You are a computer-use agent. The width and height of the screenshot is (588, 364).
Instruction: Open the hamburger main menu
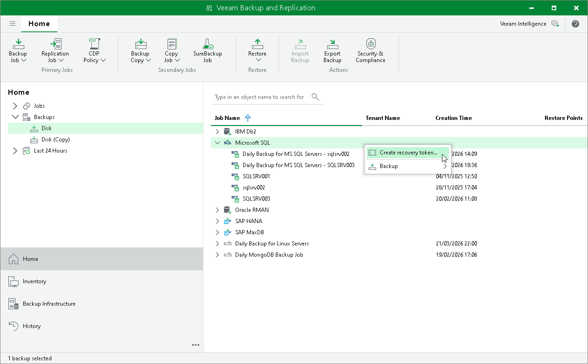[13, 23]
